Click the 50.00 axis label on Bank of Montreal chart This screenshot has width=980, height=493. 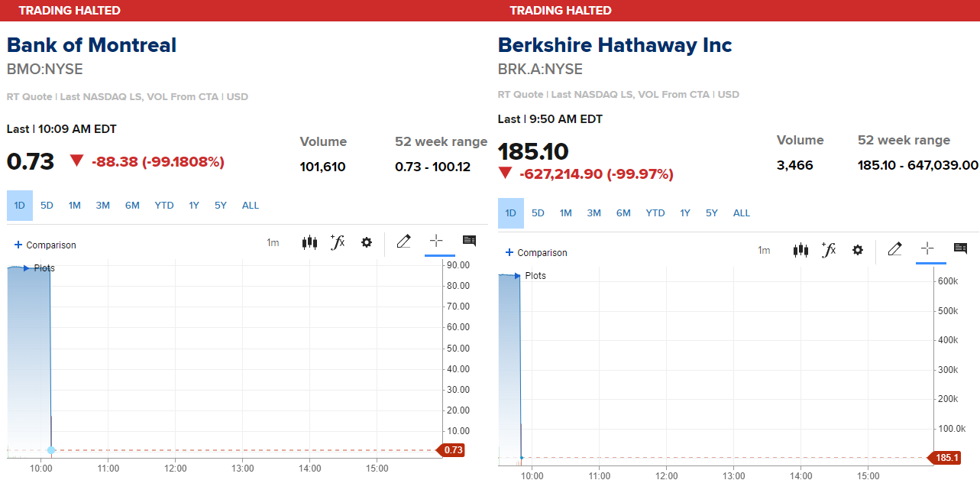[458, 349]
